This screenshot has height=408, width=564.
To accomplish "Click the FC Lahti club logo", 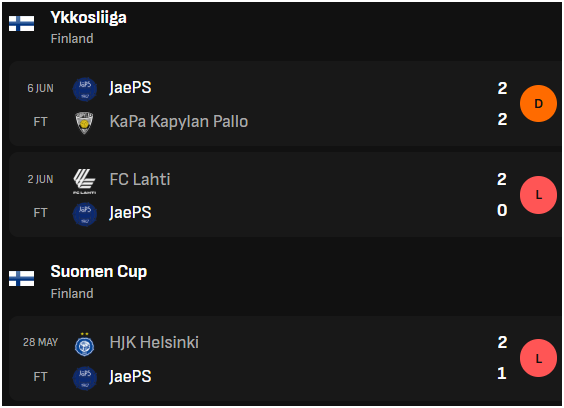I will pos(85,181).
